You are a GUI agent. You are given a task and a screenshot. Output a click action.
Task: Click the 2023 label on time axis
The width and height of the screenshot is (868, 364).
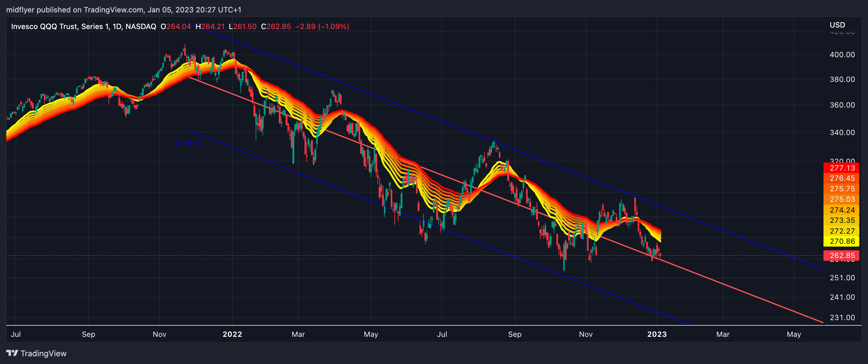click(x=657, y=334)
